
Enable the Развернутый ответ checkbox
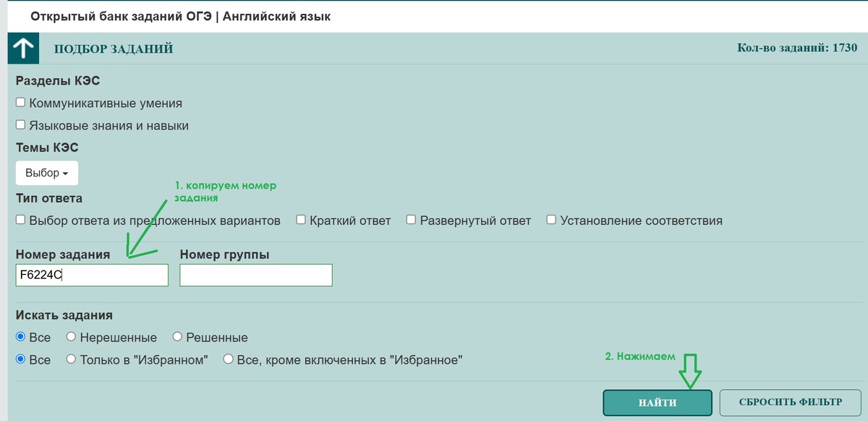[411, 219]
